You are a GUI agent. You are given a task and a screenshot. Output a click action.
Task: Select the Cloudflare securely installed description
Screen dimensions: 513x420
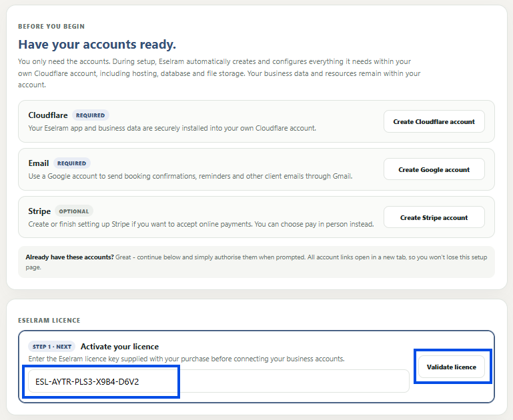point(172,128)
